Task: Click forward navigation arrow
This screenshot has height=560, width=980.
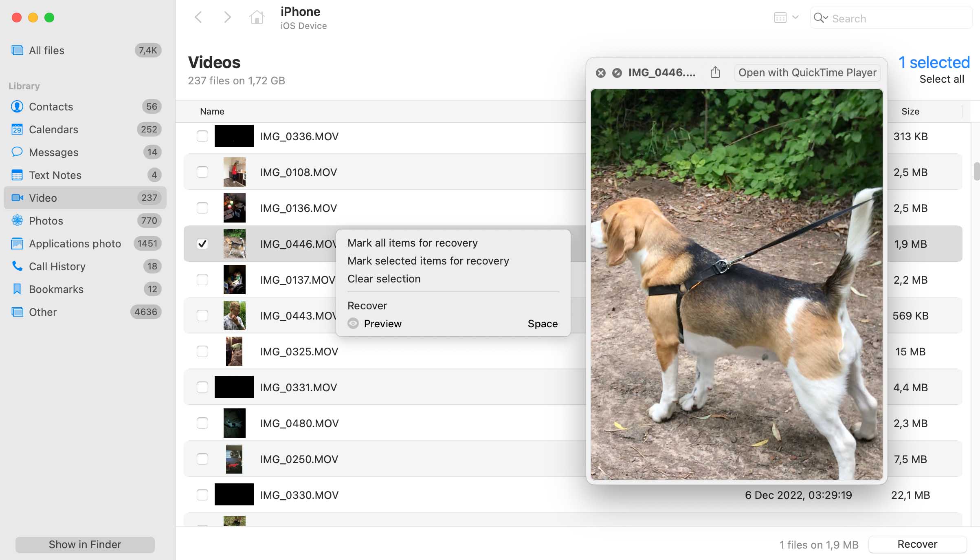Action: click(227, 18)
